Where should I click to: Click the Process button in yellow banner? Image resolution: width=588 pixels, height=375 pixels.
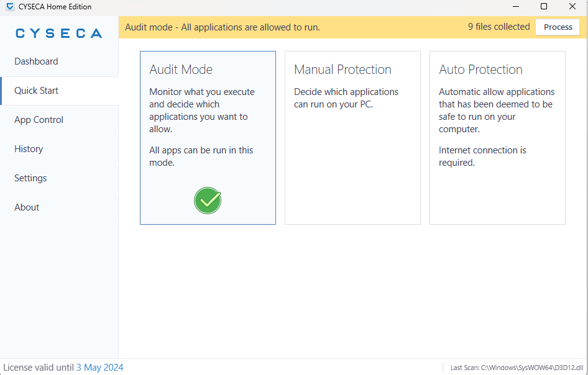point(558,27)
